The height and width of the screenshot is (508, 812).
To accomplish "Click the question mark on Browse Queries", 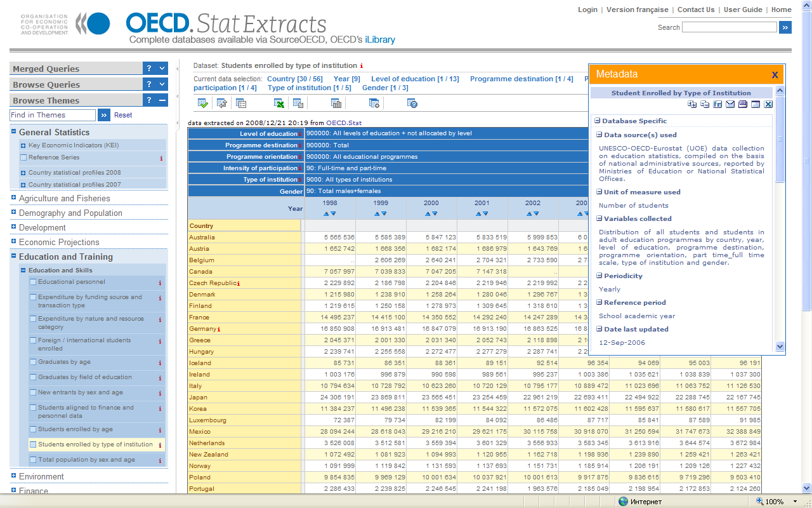I will pos(149,84).
